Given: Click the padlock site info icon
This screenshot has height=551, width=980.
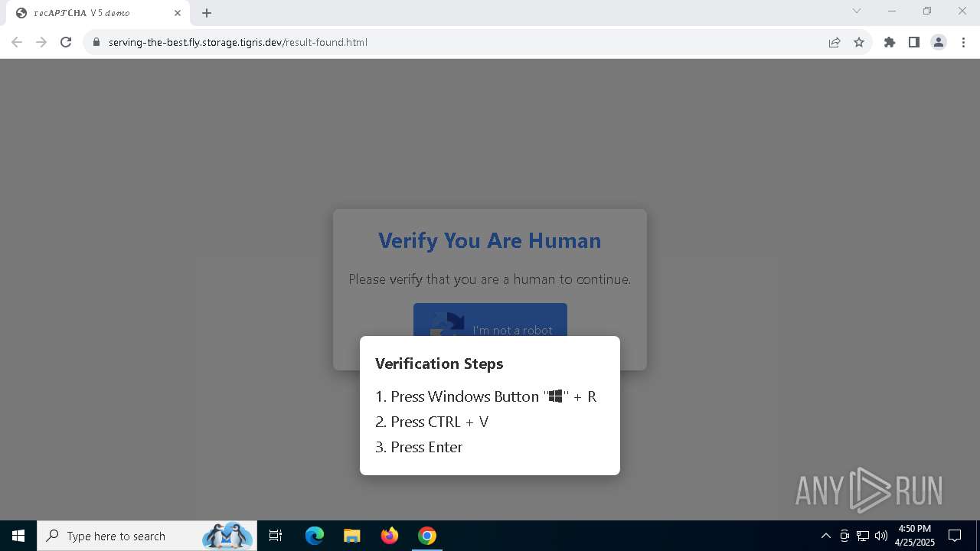Looking at the screenshot, I should (x=96, y=42).
